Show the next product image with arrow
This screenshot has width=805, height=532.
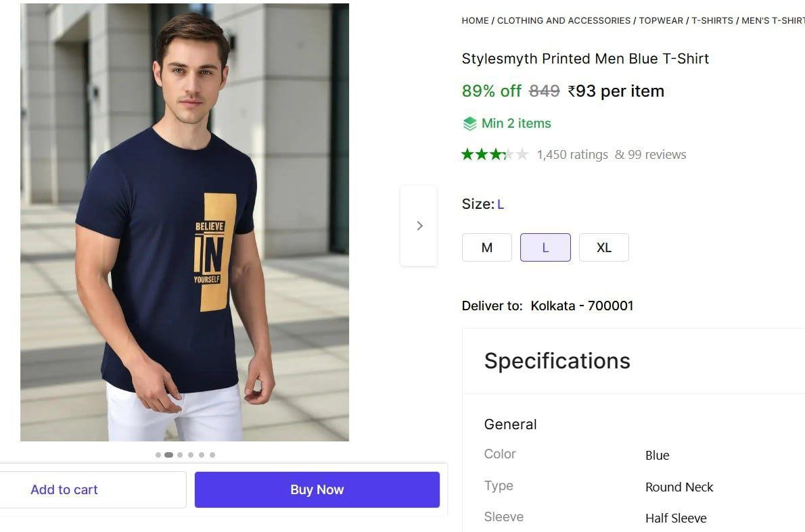tap(419, 226)
